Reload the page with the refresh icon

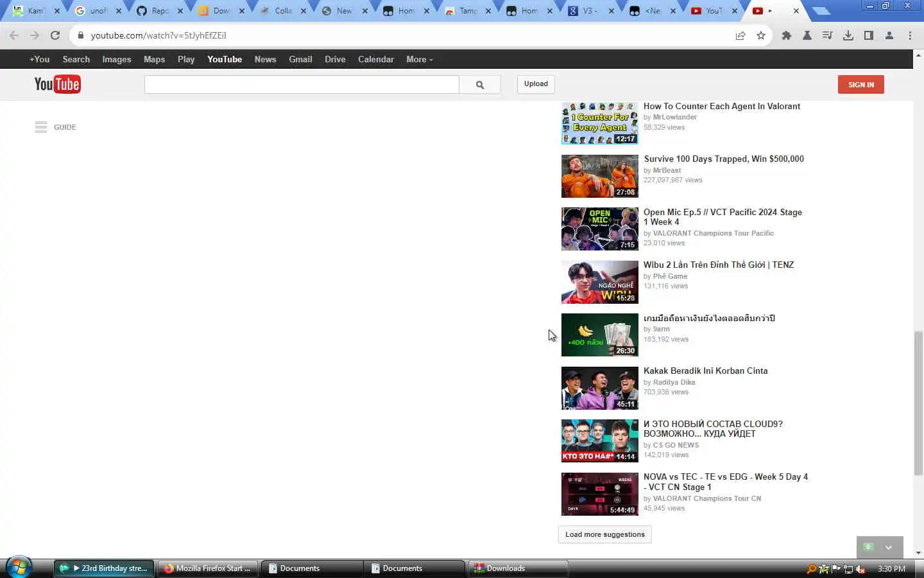click(55, 35)
